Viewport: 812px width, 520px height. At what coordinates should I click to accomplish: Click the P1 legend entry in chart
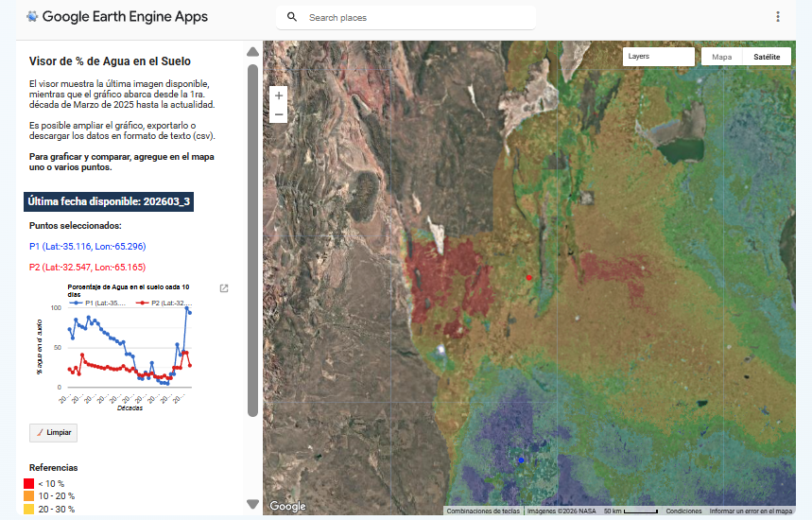click(98, 303)
